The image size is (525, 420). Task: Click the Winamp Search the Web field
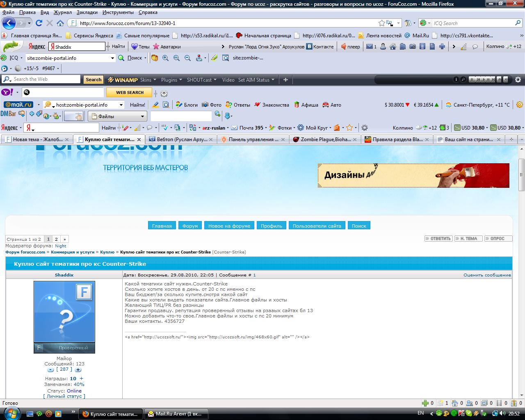[41, 79]
